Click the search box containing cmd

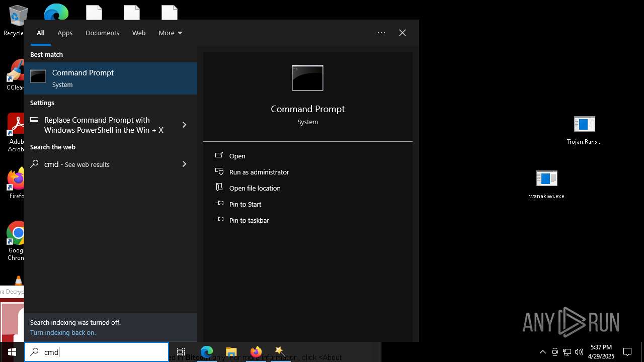point(97,352)
